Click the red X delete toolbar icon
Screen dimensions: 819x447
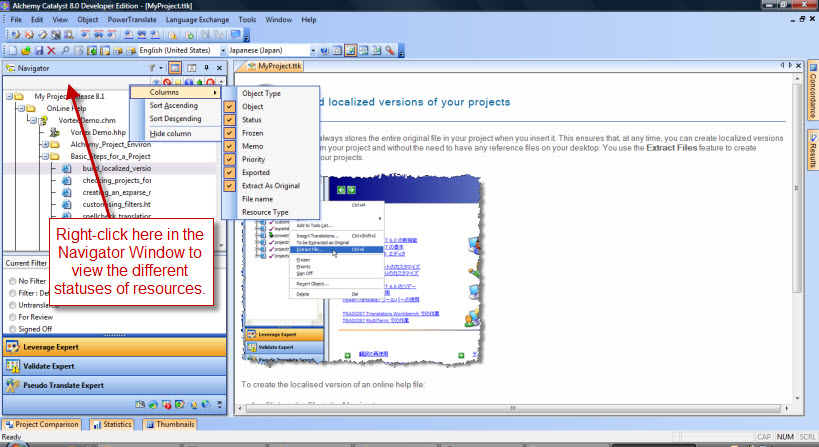pyautogui.click(x=51, y=51)
